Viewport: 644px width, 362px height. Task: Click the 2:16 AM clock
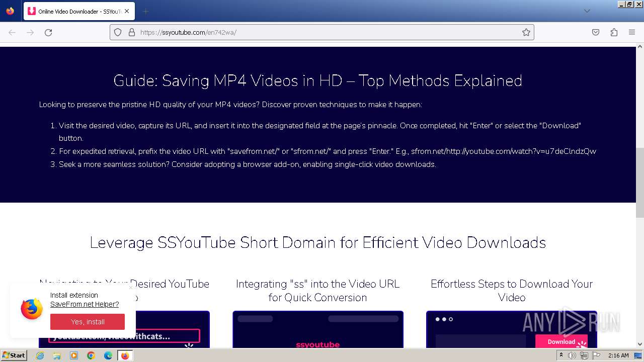coord(618,355)
